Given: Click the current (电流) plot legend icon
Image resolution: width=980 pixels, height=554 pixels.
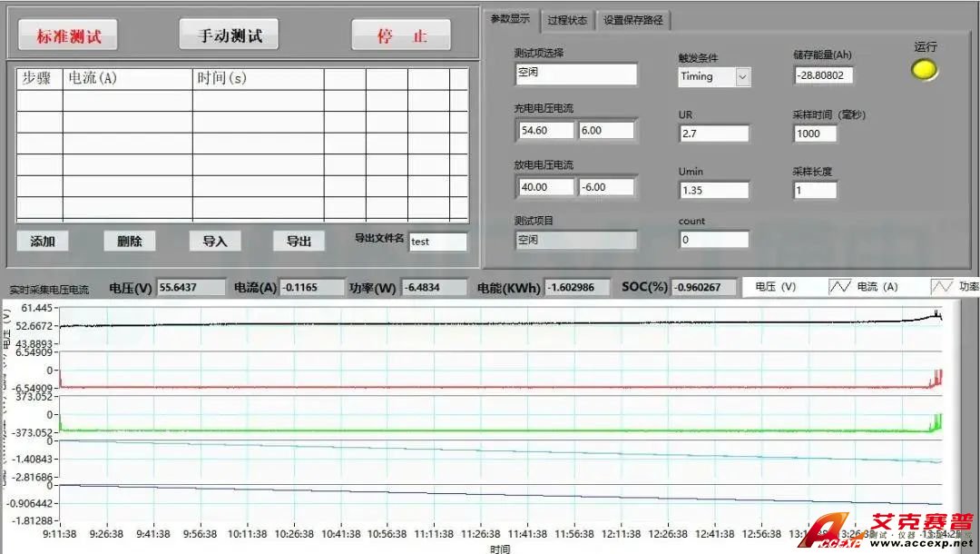Looking at the screenshot, I should pos(839,286).
